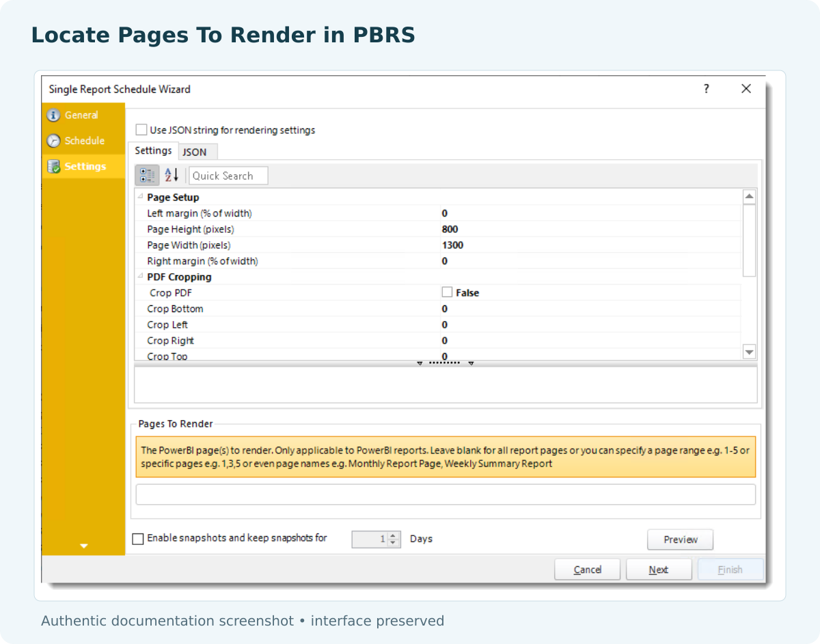Viewport: 820px width, 644px height.
Task: Select the Page Width (pixels) row
Action: [438, 245]
